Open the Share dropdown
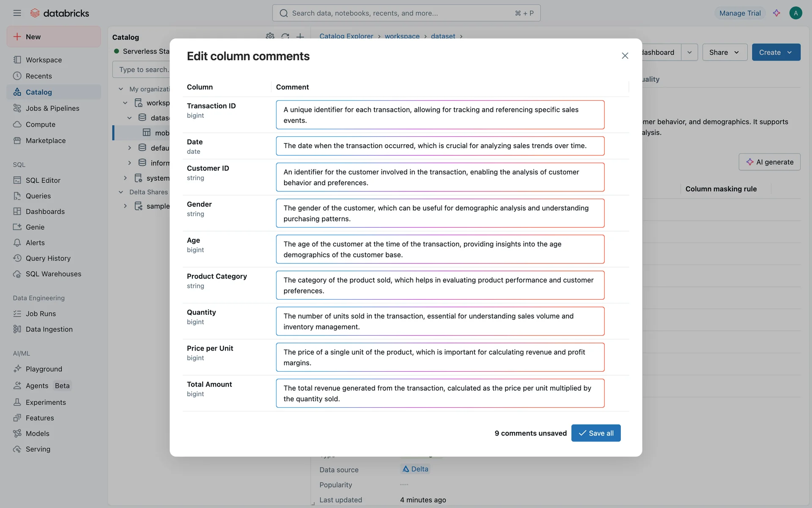Screen dimensions: 812x508 tap(724, 52)
